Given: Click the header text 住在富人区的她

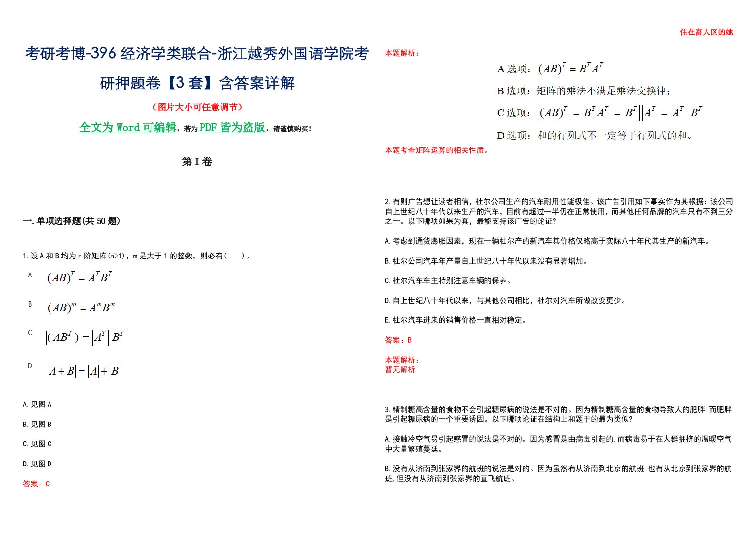Looking at the screenshot, I should [x=706, y=32].
